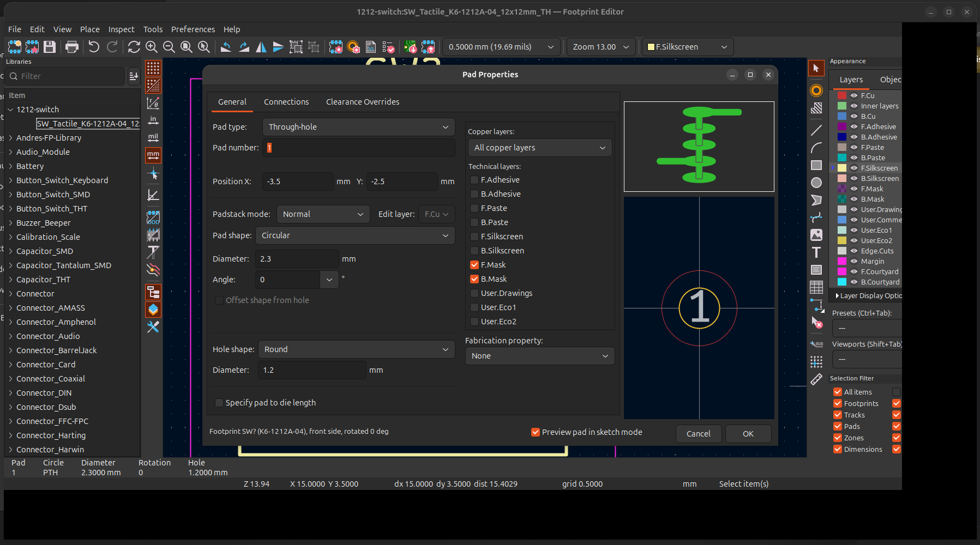Viewport: 980px width, 545px height.
Task: Select the Measure ruler tool
Action: tap(816, 380)
